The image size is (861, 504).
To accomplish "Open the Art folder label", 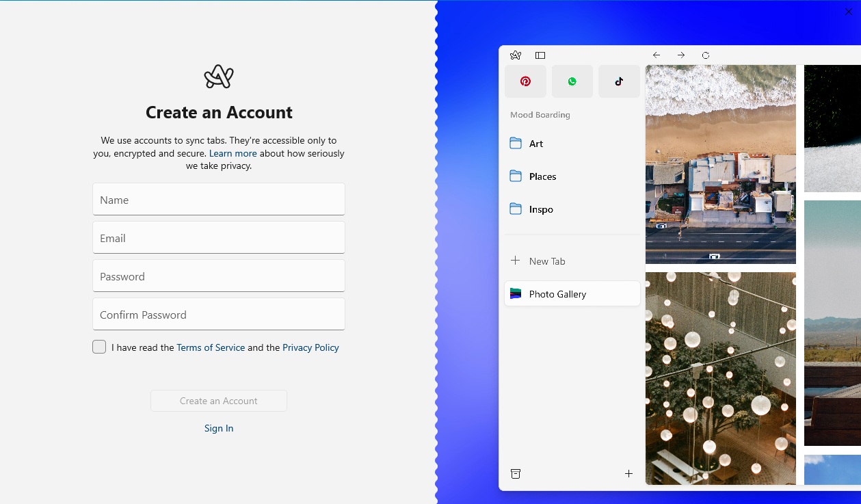I will 536,144.
